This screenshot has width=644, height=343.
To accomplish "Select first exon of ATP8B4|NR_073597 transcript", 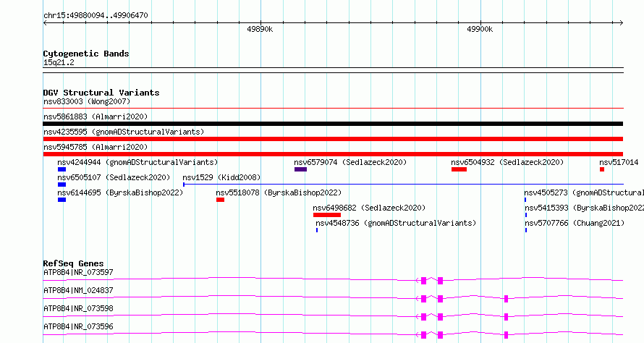I will [423, 281].
